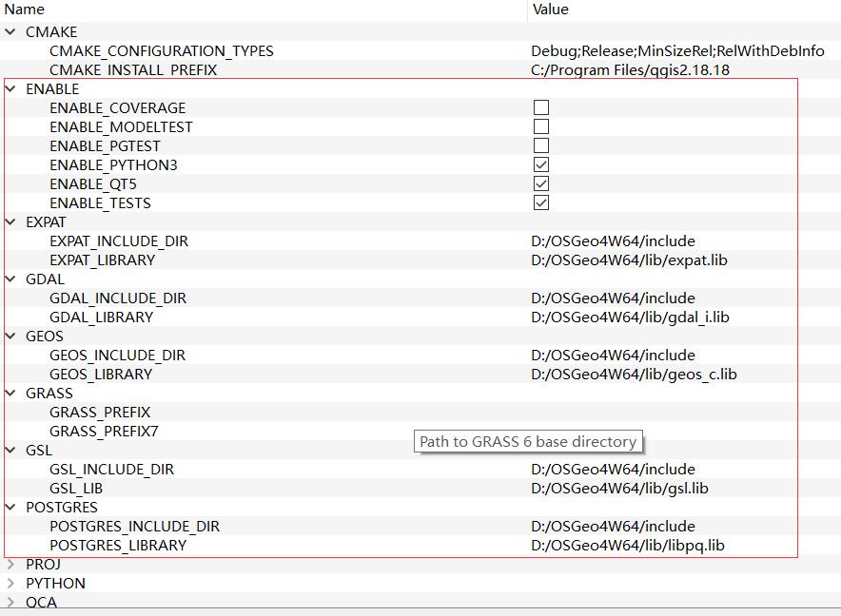Select the GEOS group label
The image size is (841, 616).
45,337
